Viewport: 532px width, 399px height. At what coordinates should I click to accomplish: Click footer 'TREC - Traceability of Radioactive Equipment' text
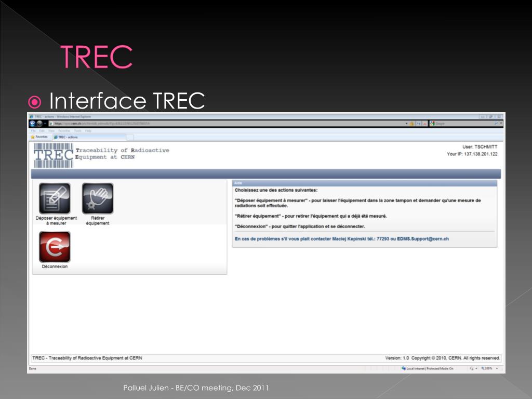pos(87,358)
